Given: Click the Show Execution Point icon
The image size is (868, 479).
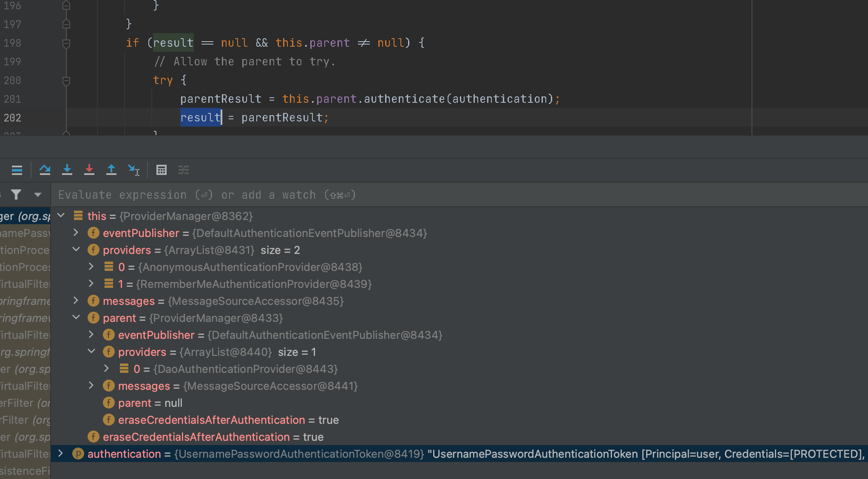Looking at the screenshot, I should (17, 170).
